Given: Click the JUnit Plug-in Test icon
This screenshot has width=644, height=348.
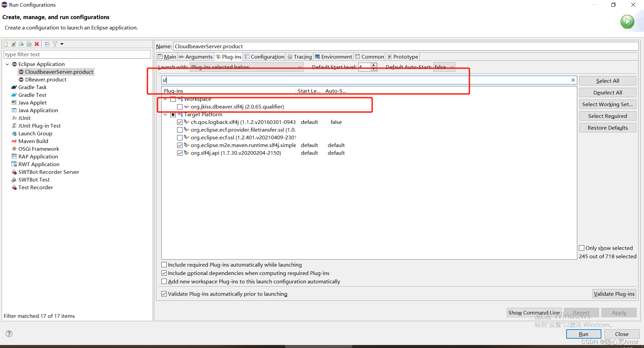Looking at the screenshot, I should (14, 126).
